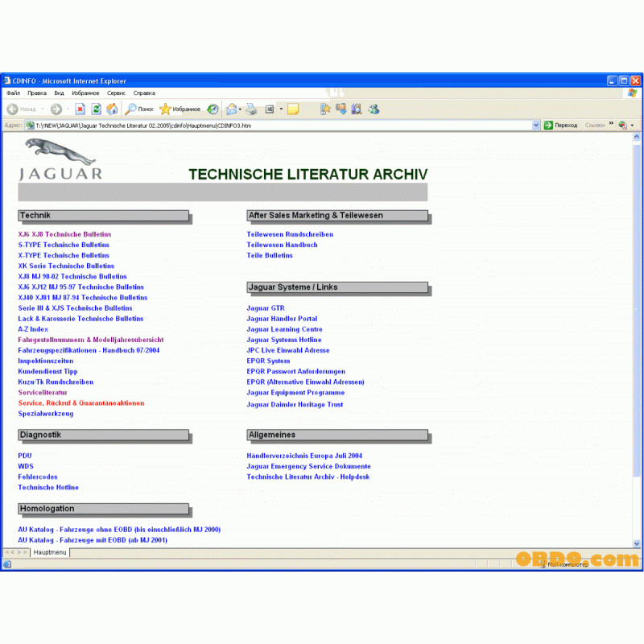Open the Favorites (Избранное) star button

tap(180, 109)
